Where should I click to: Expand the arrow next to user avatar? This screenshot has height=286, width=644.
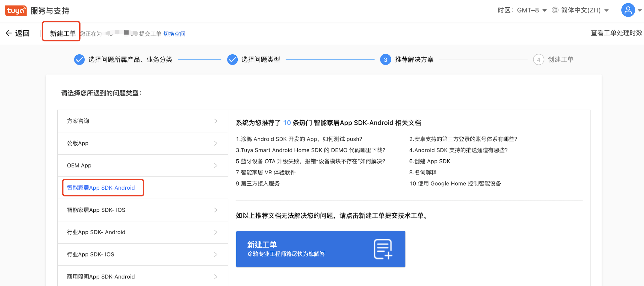639,11
